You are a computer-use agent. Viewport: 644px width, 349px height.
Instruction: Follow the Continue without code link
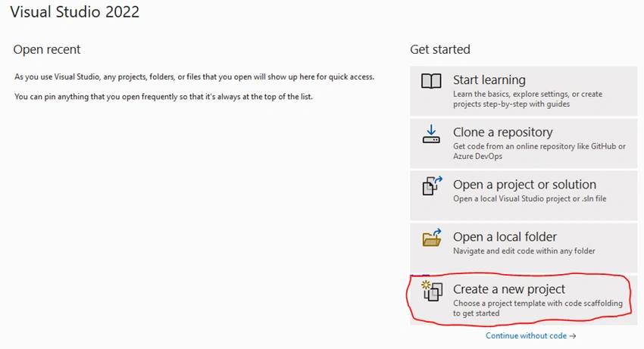(530, 336)
